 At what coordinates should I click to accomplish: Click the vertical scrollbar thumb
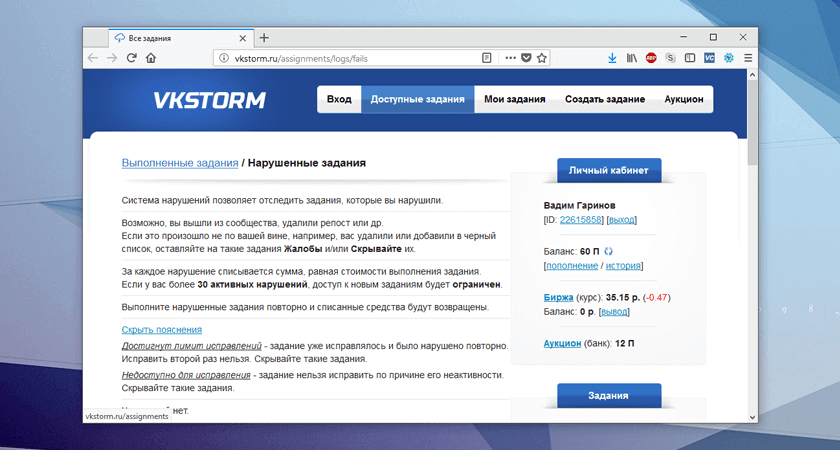(752, 123)
